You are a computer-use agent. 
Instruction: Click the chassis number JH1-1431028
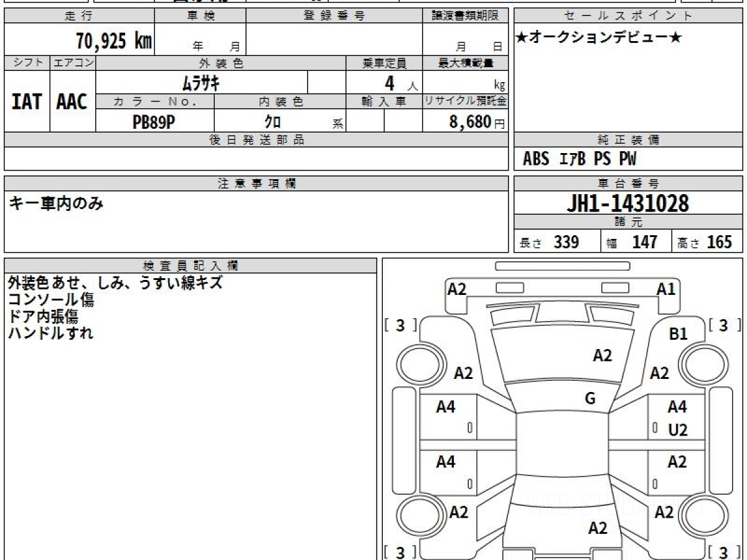(627, 203)
